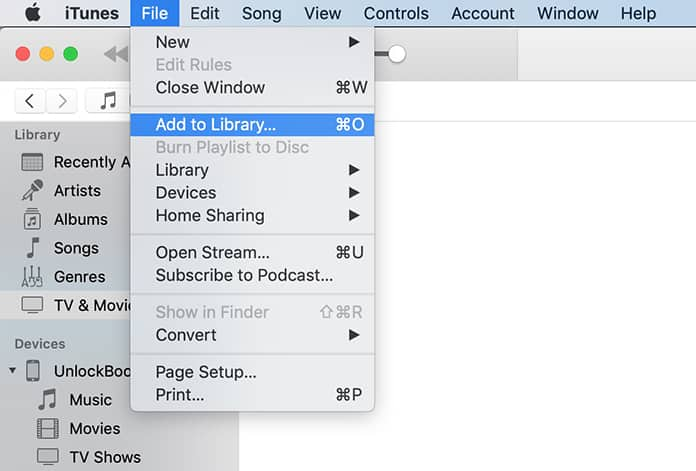Open the Controls menu
This screenshot has width=696, height=471.
(x=396, y=13)
